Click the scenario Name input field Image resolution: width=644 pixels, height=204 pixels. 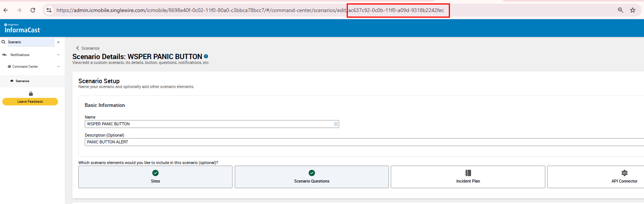coord(209,124)
